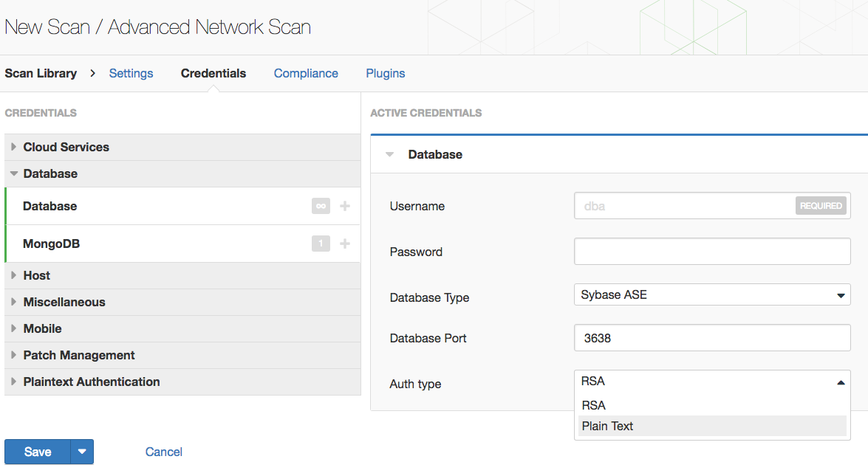This screenshot has height=476, width=868.
Task: Collapse the Database category in credentials list
Action: click(x=182, y=173)
